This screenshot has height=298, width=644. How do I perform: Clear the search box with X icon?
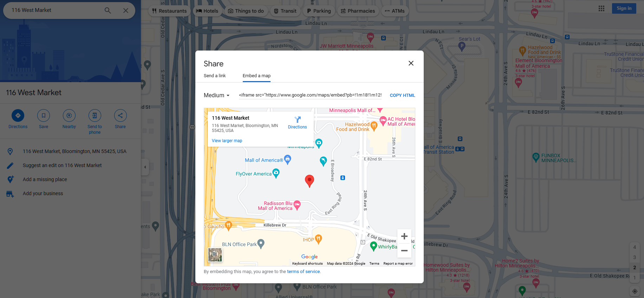(125, 11)
